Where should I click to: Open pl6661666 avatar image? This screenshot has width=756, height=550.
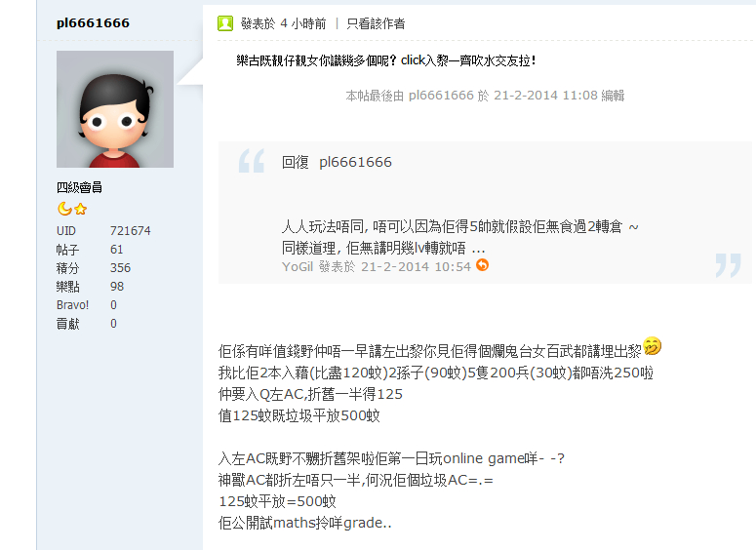(x=115, y=109)
